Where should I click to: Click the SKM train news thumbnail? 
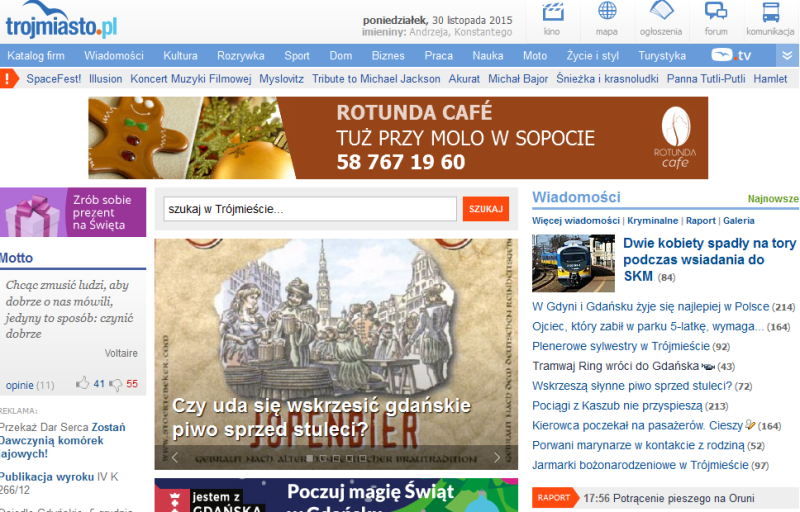573,263
